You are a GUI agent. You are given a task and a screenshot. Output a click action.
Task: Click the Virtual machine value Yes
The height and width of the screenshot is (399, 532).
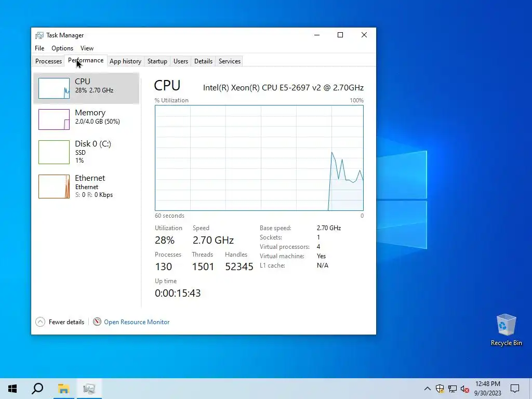point(321,256)
